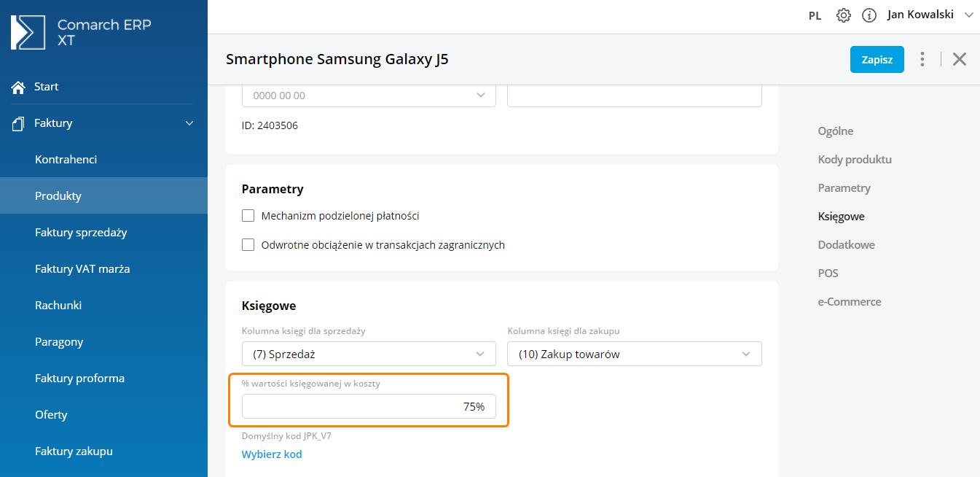Open the three-dot more options menu
The height and width of the screenshot is (477, 980).
(922, 59)
